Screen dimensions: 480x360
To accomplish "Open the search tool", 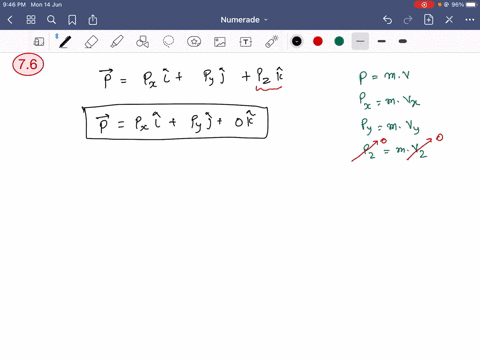I will [51, 20].
